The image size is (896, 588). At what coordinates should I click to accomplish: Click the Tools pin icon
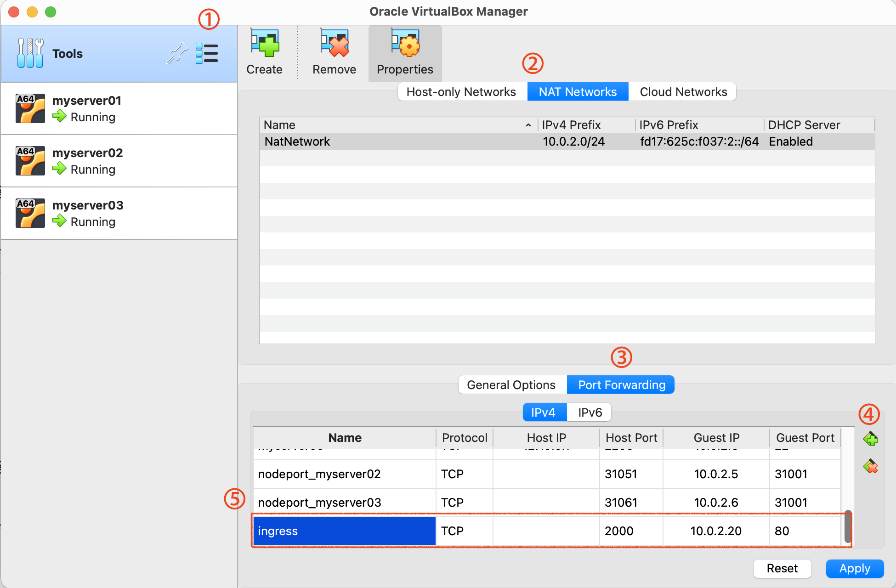click(x=177, y=54)
